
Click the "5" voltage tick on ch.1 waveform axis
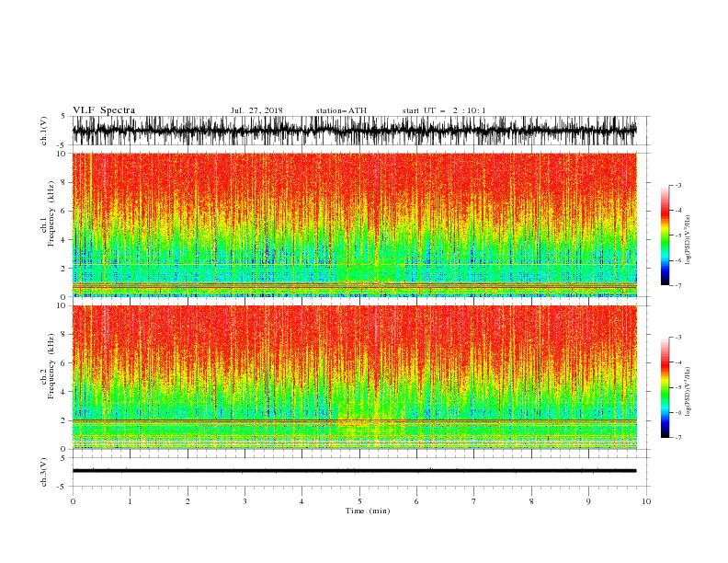[x=63, y=116]
